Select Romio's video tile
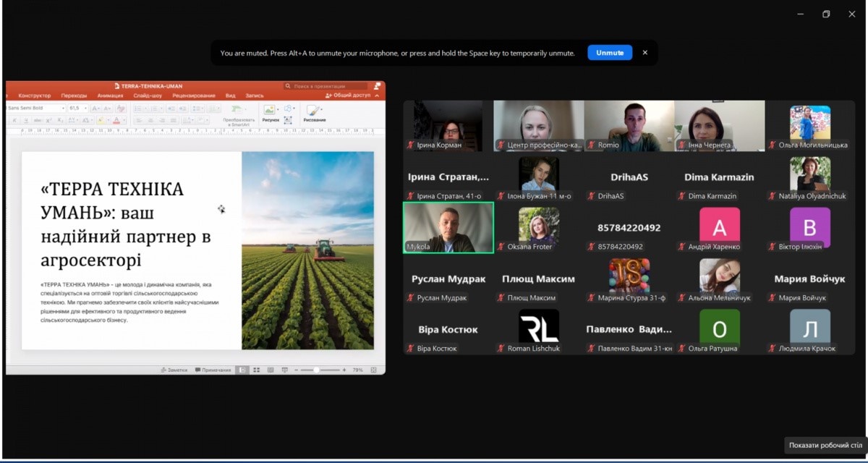This screenshot has height=463, width=868. pos(629,126)
